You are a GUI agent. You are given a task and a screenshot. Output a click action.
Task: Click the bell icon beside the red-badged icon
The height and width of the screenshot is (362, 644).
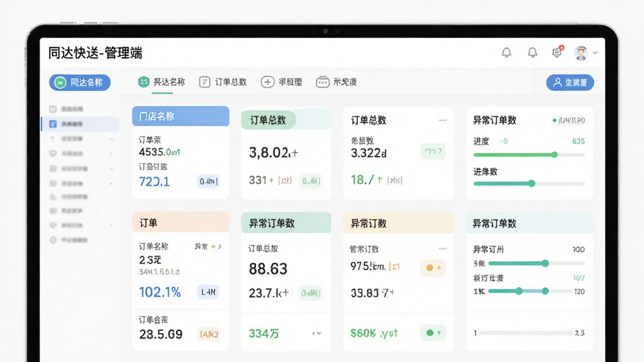(x=532, y=53)
